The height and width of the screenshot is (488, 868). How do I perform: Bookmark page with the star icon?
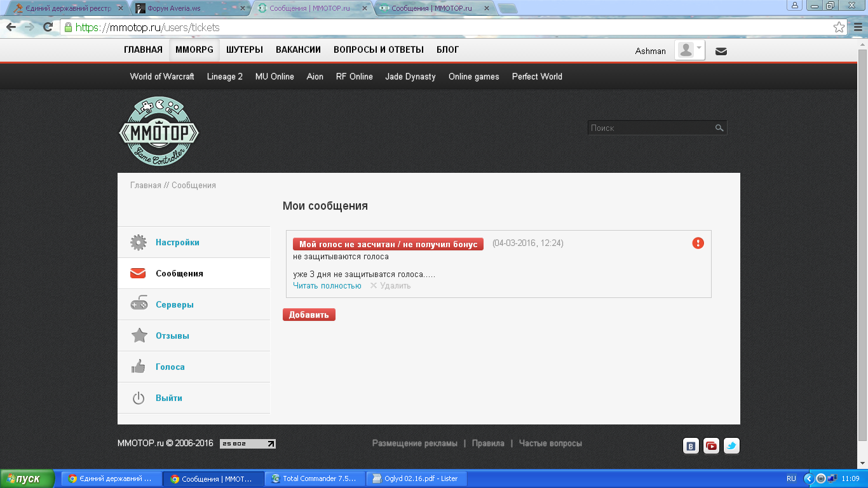[x=839, y=27]
